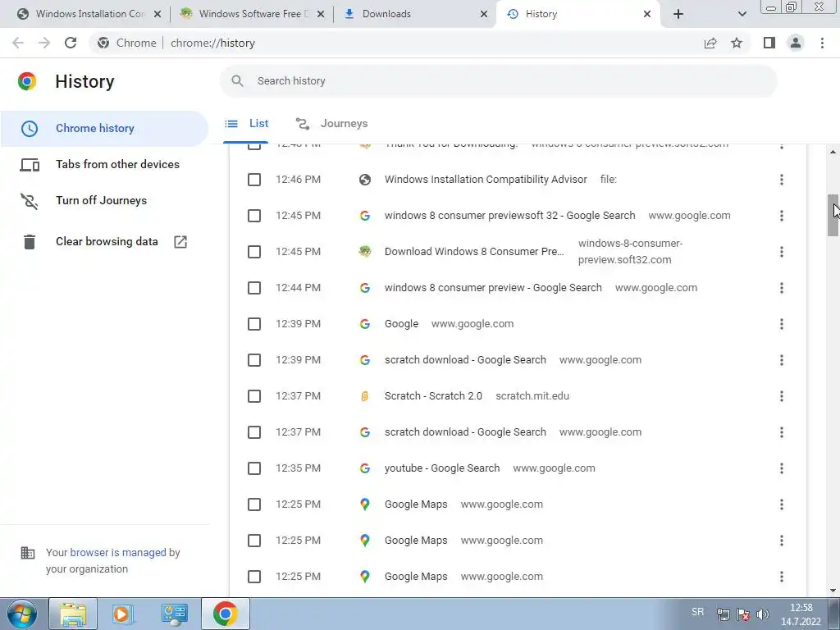Tick checkbox for Download Windows 8 Consumer Pre entry
The height and width of the screenshot is (630, 840).
click(x=254, y=252)
